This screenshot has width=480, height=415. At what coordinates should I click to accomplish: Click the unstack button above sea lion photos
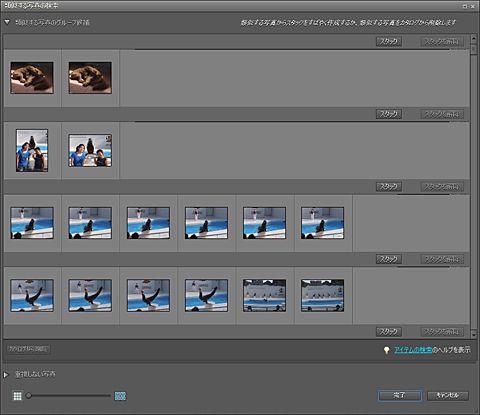(x=442, y=186)
